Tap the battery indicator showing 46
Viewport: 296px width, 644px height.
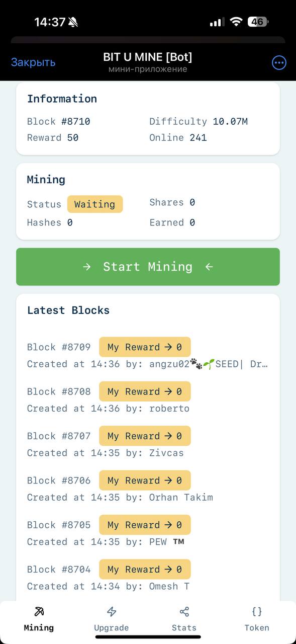click(x=258, y=22)
